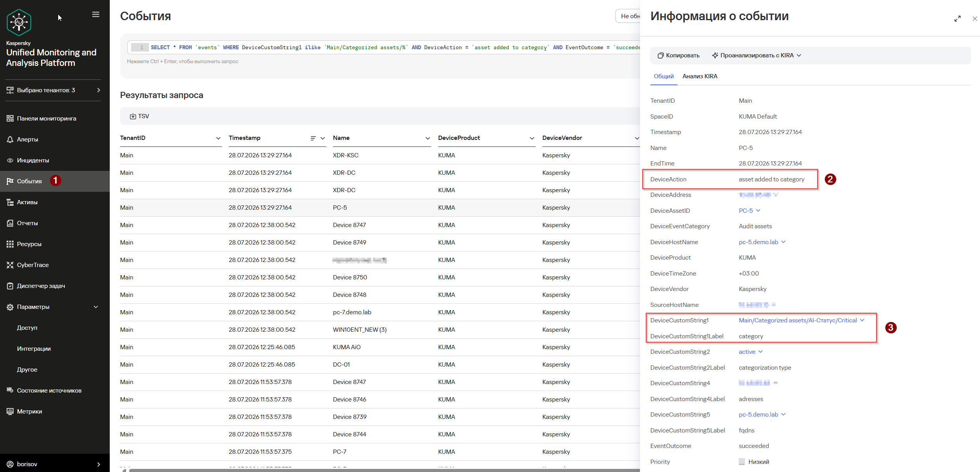Click the Параметры gear icon
This screenshot has width=980, height=472.
(10, 307)
